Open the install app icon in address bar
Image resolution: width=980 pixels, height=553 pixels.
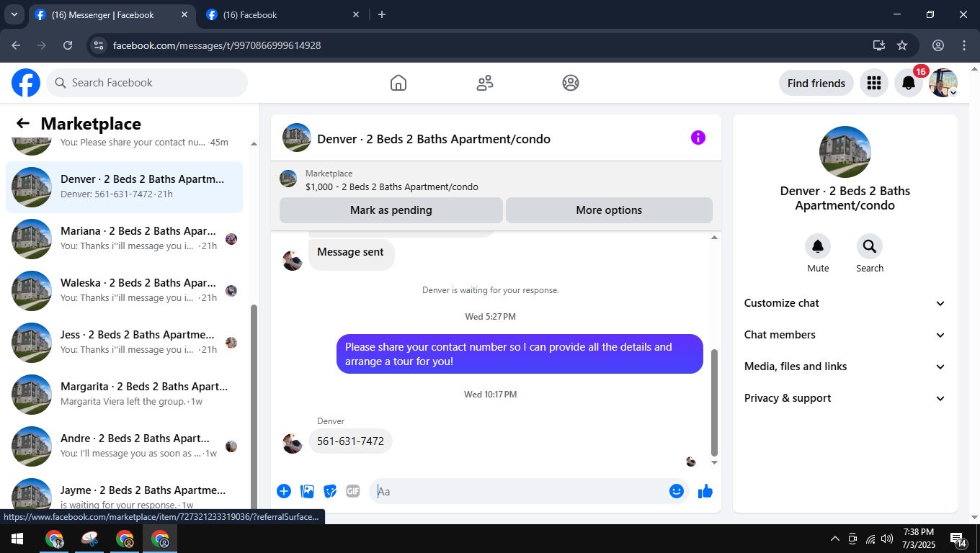coord(878,45)
